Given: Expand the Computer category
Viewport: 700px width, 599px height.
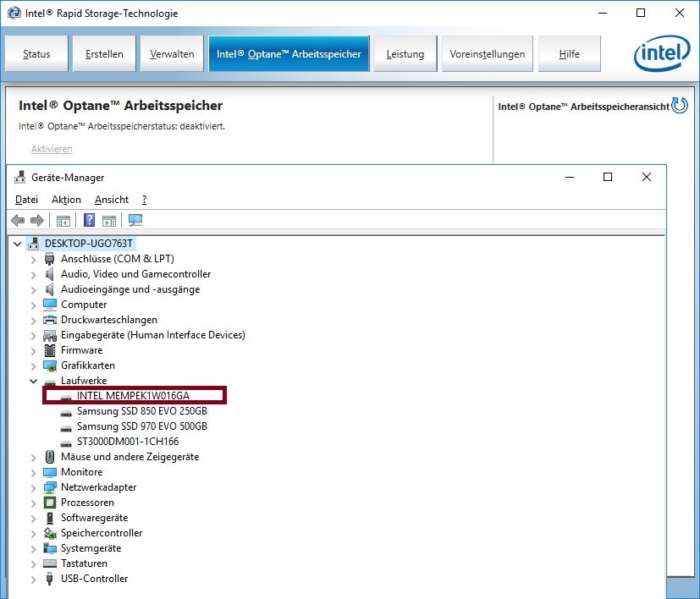Looking at the screenshot, I should pyautogui.click(x=34, y=305).
